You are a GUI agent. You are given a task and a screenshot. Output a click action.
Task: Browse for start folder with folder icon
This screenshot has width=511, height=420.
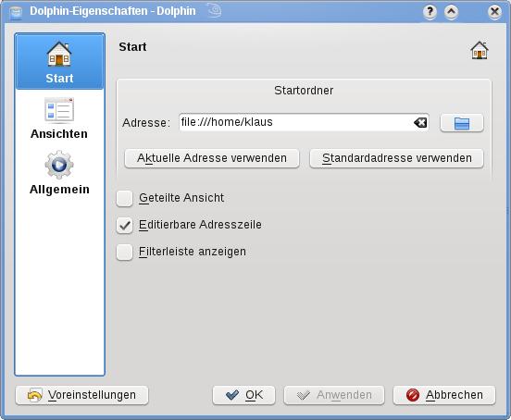click(x=461, y=123)
